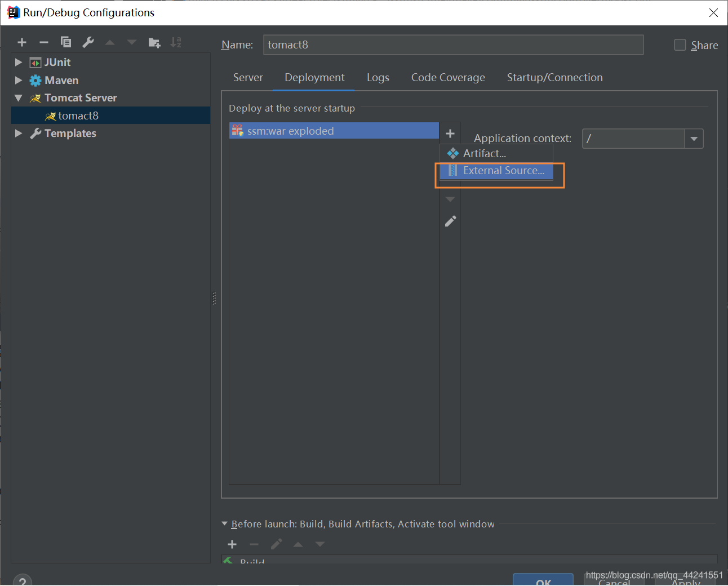728x586 pixels.
Task: Sort configurations alphabetically icon
Action: coord(176,42)
